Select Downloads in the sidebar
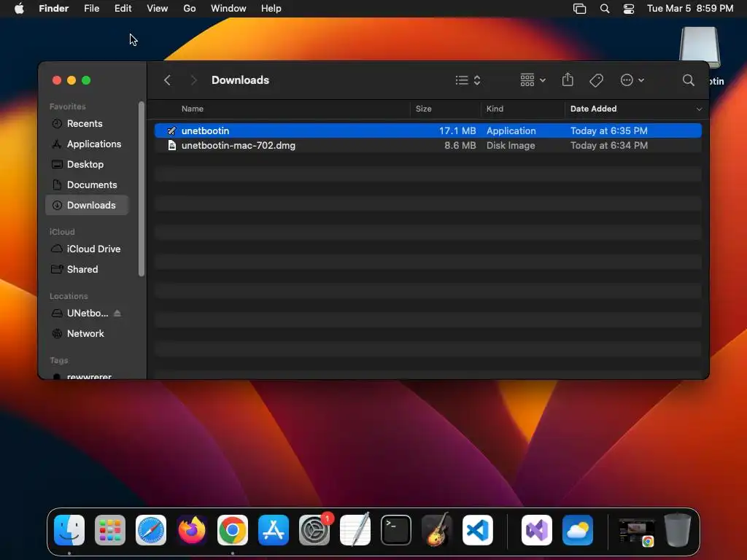This screenshot has width=747, height=560. 87,205
